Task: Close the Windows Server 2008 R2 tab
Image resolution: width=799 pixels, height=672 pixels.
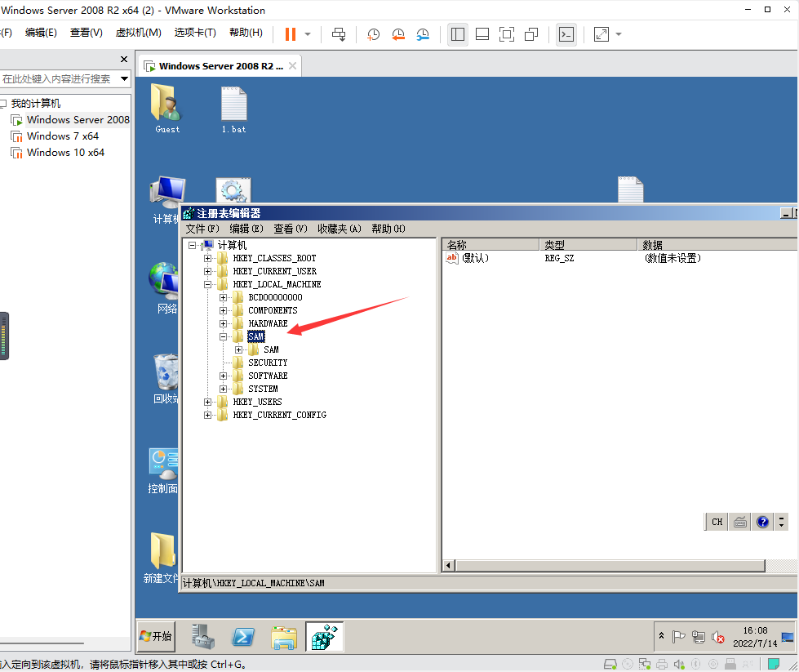Action: [292, 66]
